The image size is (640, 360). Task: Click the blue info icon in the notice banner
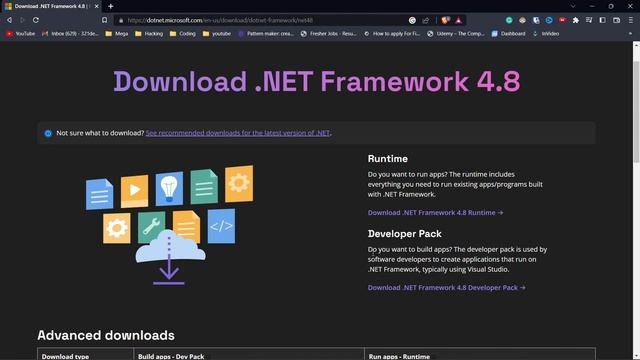[x=48, y=133]
